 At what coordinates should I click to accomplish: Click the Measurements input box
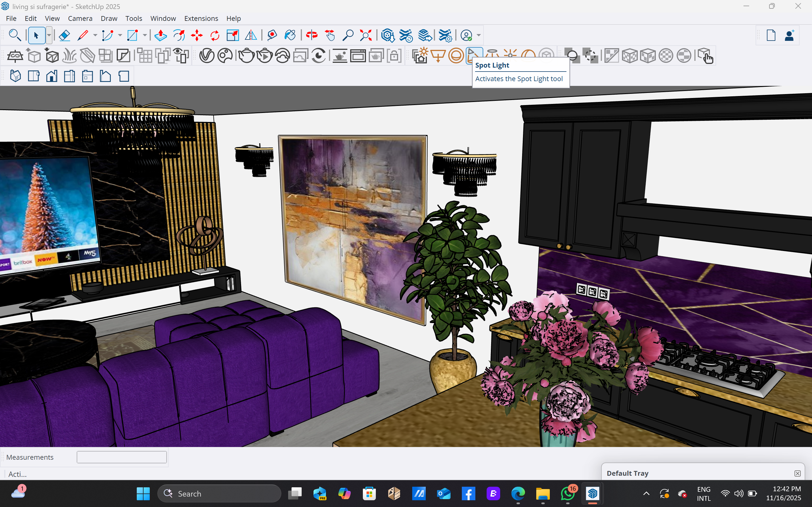pyautogui.click(x=122, y=457)
